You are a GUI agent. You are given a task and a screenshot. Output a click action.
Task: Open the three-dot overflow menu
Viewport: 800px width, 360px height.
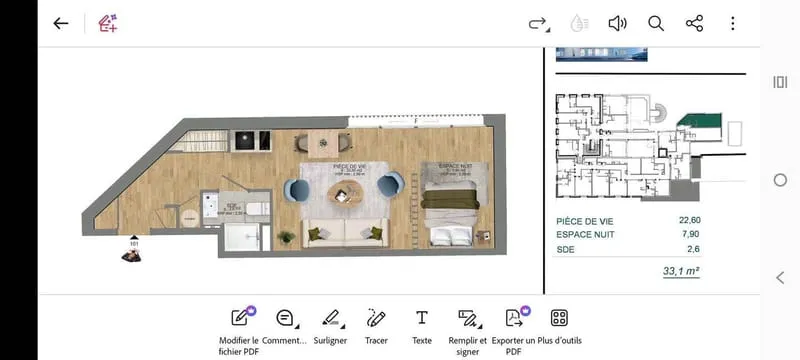coord(733,23)
